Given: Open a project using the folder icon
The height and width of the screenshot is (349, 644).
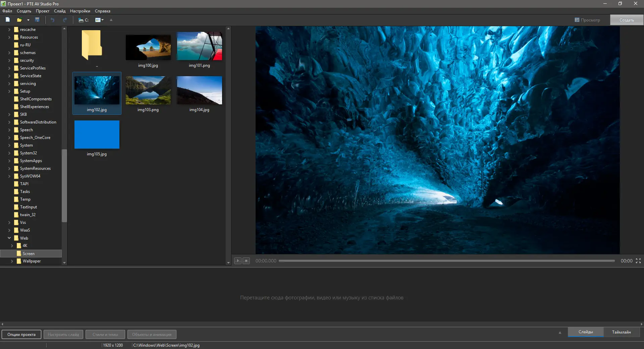Looking at the screenshot, I should point(19,20).
